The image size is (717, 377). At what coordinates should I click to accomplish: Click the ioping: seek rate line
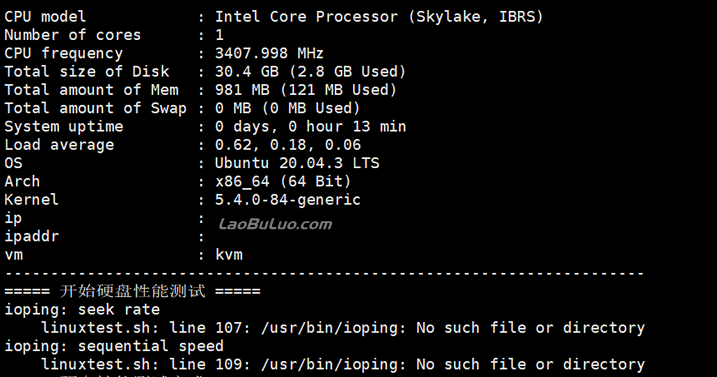pos(82,310)
